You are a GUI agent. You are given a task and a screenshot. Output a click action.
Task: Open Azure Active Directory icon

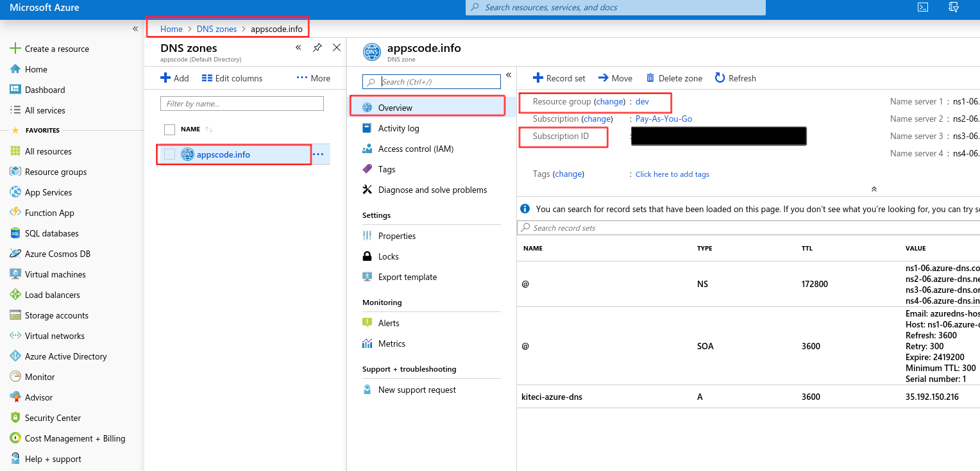(x=15, y=356)
